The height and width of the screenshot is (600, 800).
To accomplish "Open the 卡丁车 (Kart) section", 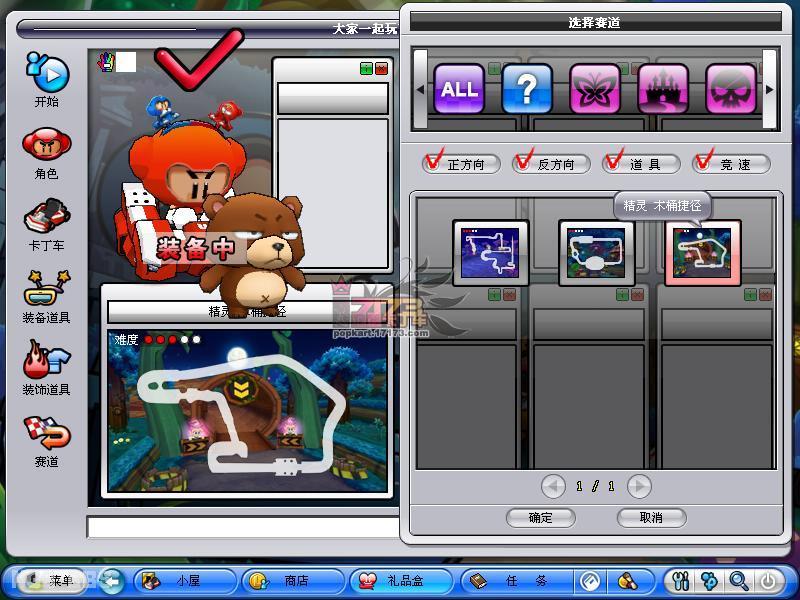I will click(47, 224).
